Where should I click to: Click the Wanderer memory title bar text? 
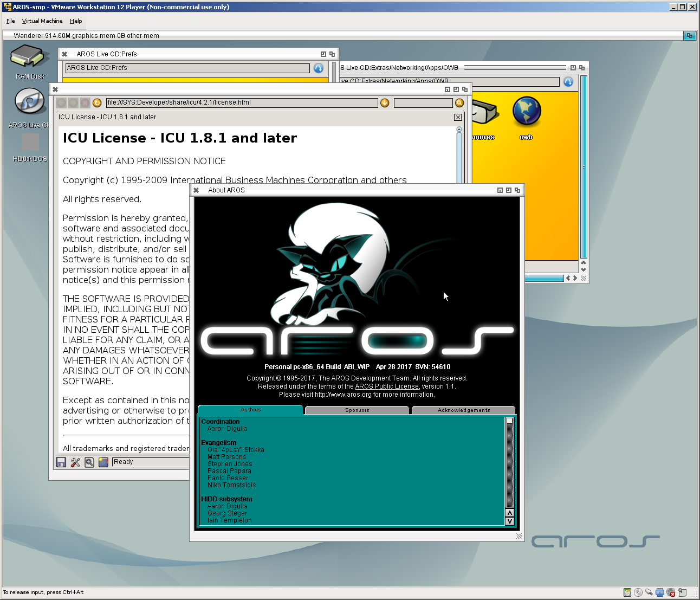click(x=87, y=36)
